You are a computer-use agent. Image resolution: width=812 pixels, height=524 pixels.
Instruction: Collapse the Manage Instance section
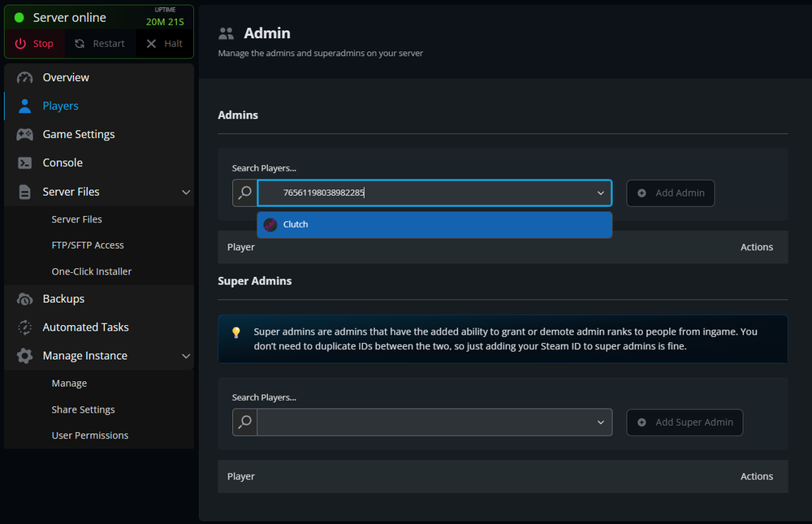click(x=186, y=356)
